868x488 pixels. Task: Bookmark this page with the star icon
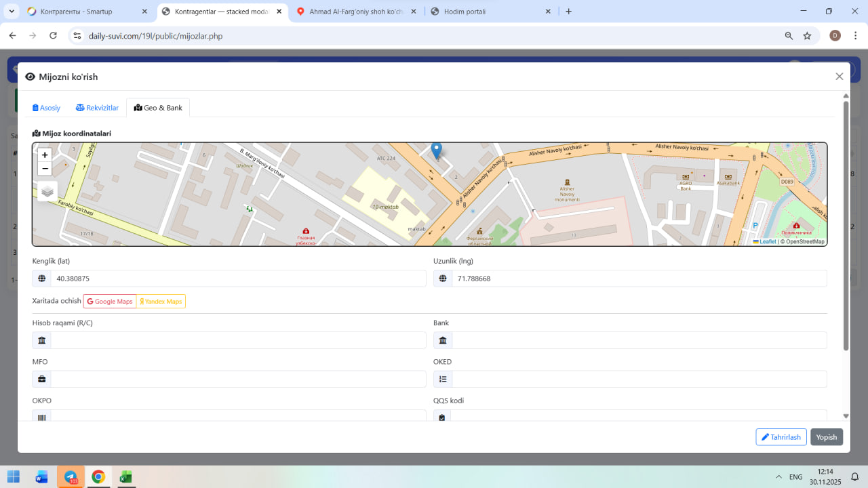(807, 36)
